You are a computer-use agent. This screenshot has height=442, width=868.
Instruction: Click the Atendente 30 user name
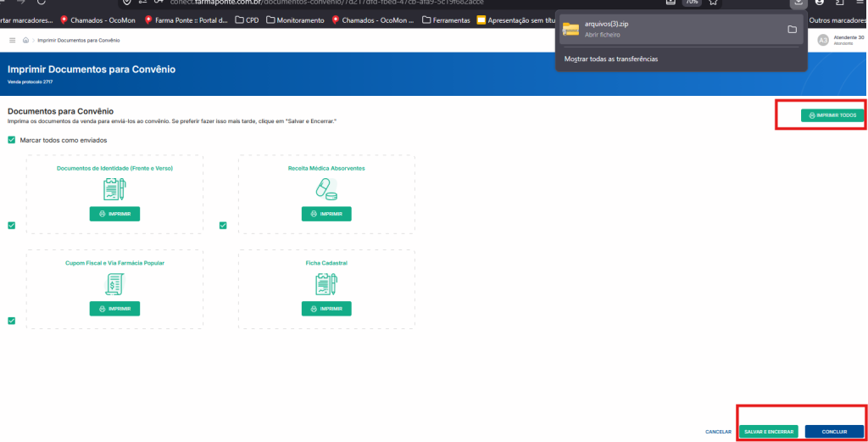click(849, 37)
